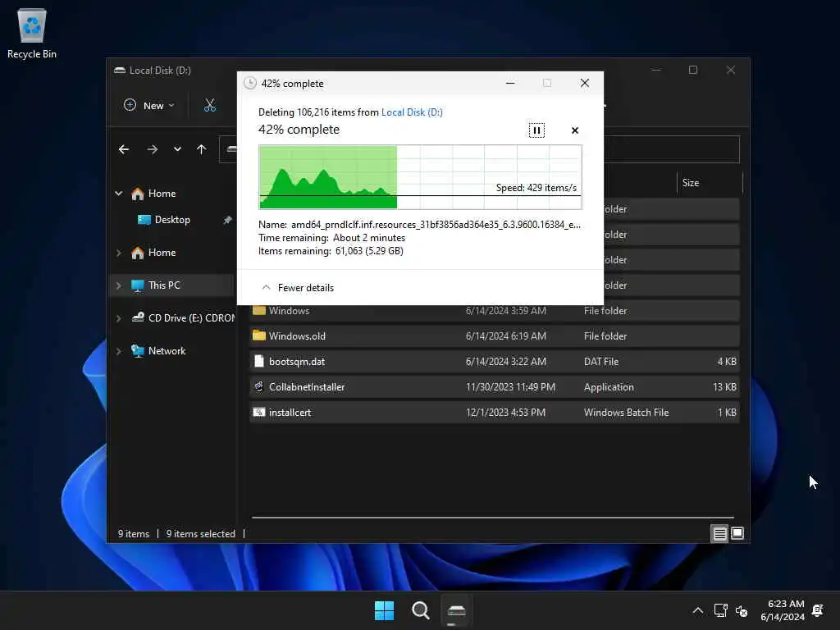Viewport: 840px width, 630px height.
Task: Select the bootsqm.dat file
Action: [494, 362]
